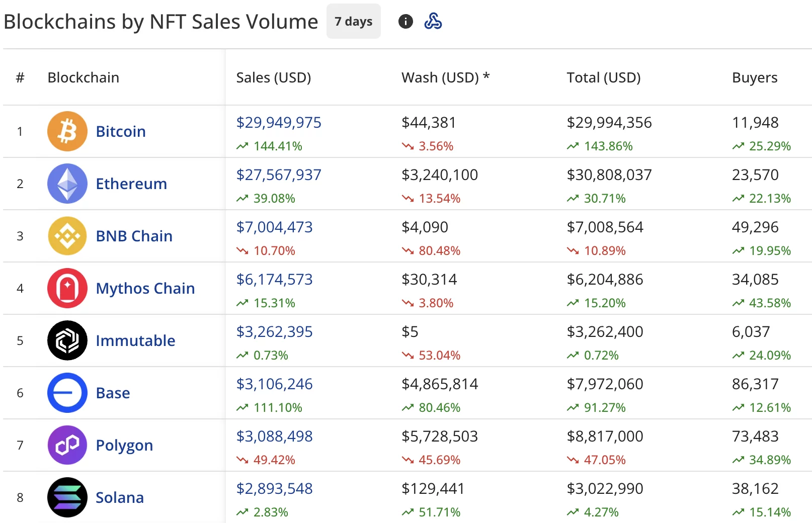812x523 pixels.
Task: Click the Bitcoin logo icon
Action: (x=67, y=131)
